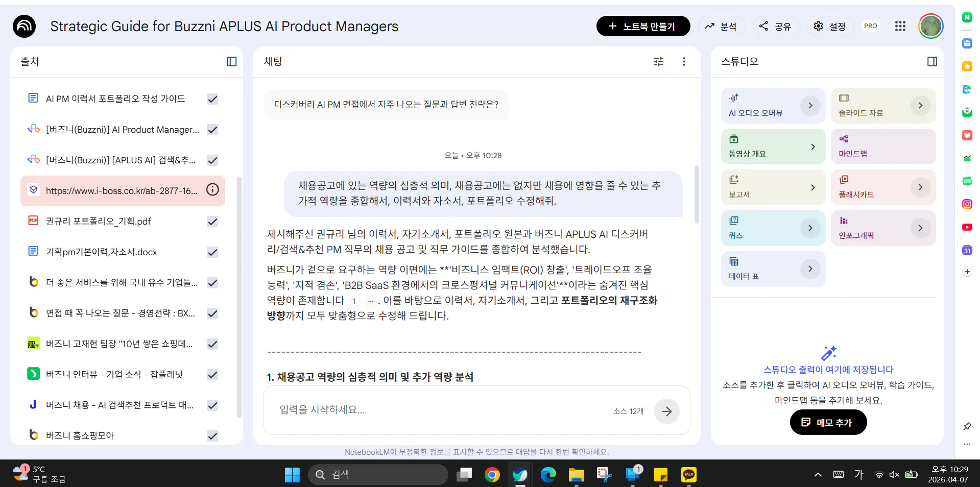Uncheck 버즈니 고재현 팀장 source
The width and height of the screenshot is (980, 487).
click(212, 344)
